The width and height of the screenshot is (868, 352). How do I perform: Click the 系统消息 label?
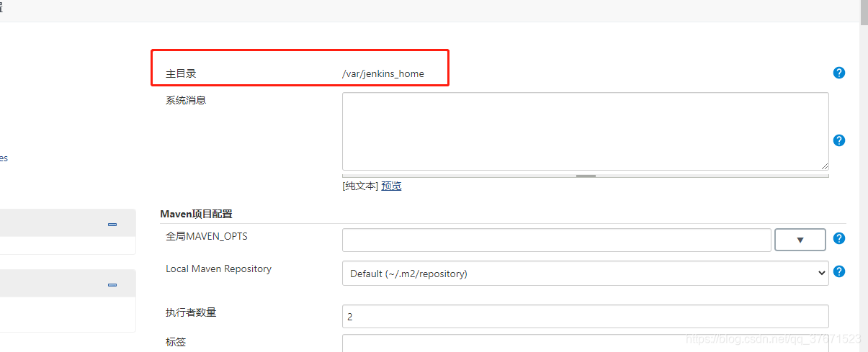[x=186, y=100]
